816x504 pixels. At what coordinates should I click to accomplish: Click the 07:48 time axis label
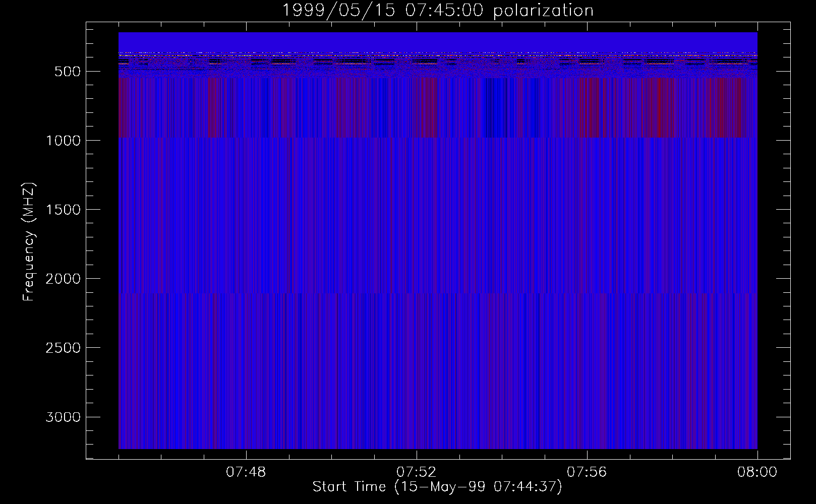pos(246,472)
